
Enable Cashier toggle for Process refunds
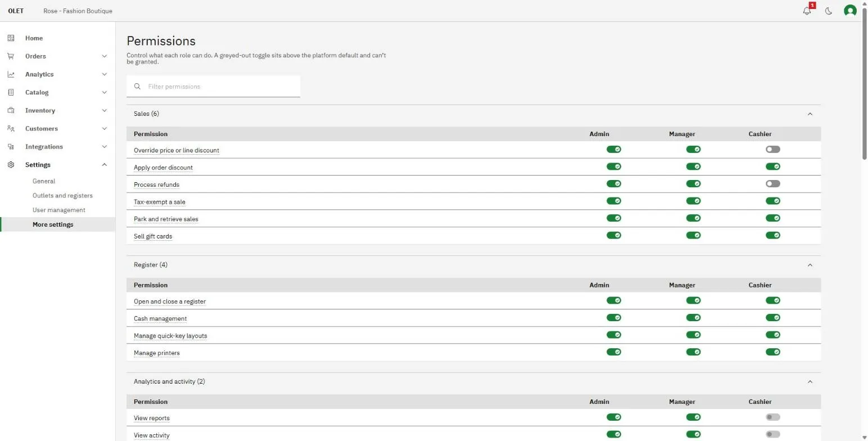point(773,184)
